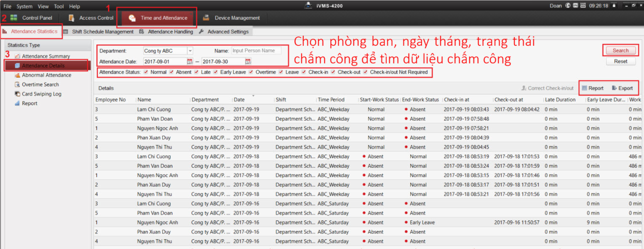Image resolution: width=644 pixels, height=249 pixels.
Task: Click the Name input field
Action: tap(256, 51)
